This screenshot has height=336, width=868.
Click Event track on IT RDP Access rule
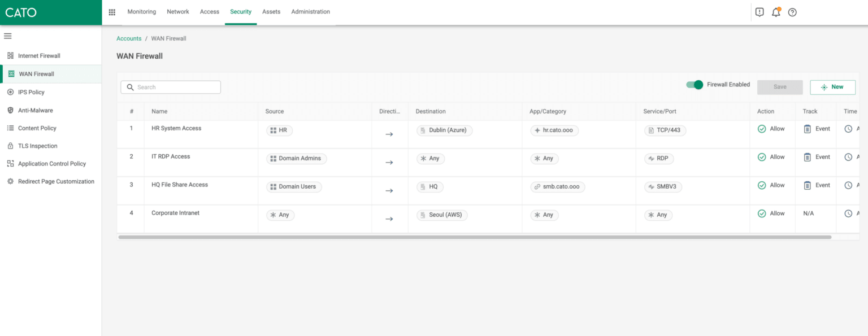pyautogui.click(x=817, y=157)
